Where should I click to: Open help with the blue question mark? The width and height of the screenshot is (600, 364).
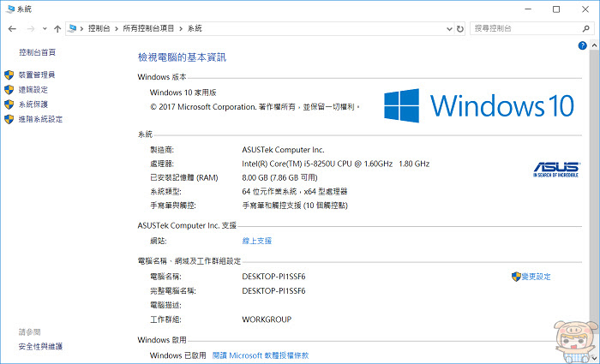582,46
